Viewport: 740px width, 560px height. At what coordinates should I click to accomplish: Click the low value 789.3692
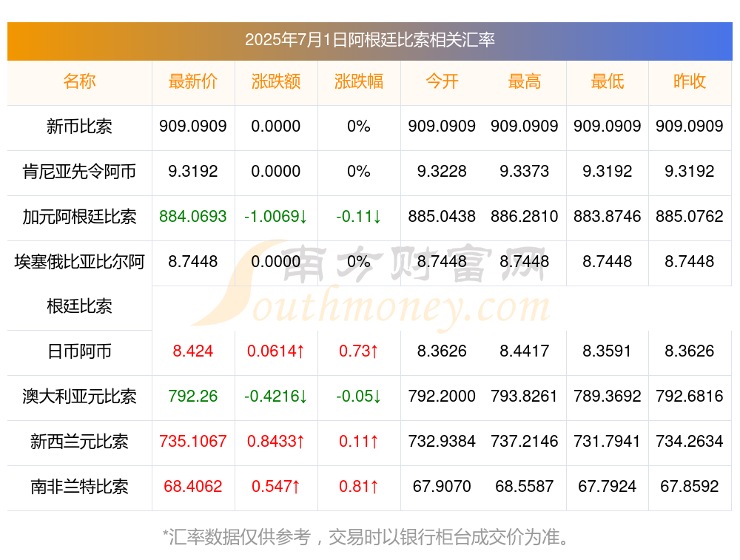608,397
